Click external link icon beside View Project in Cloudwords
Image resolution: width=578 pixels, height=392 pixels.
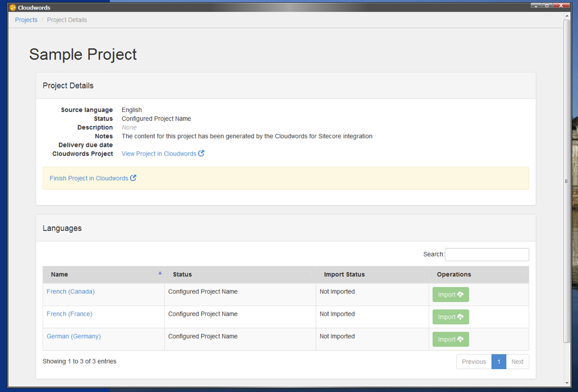tap(201, 153)
